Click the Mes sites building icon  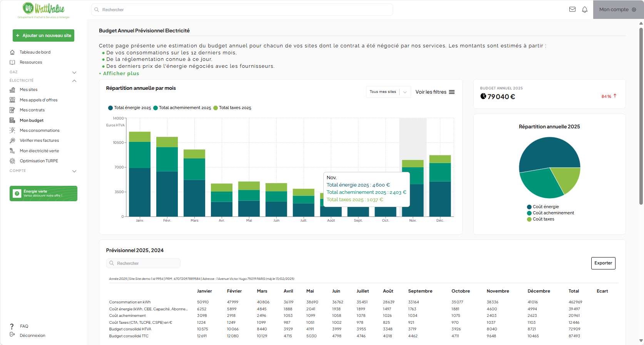pyautogui.click(x=12, y=90)
